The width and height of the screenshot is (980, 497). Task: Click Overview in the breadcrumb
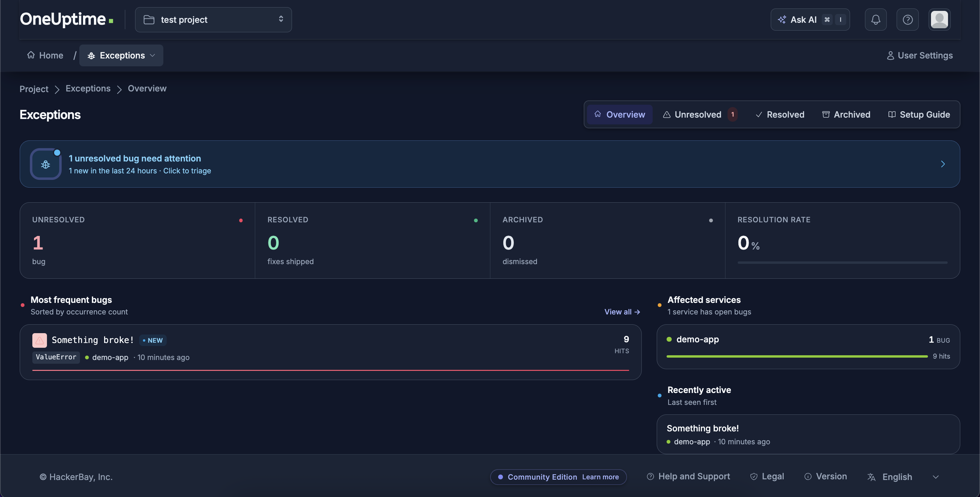147,88
